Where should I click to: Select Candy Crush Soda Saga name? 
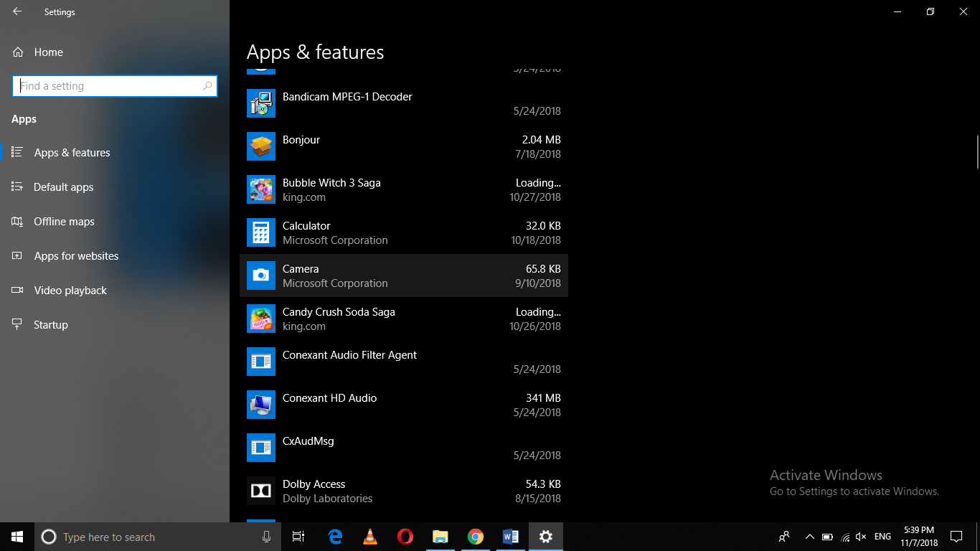pyautogui.click(x=339, y=312)
